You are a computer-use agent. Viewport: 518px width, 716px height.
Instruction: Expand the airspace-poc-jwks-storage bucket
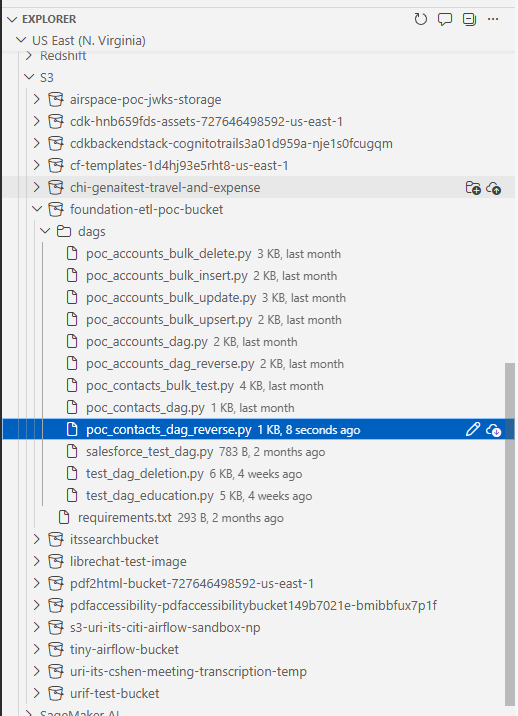[37, 99]
